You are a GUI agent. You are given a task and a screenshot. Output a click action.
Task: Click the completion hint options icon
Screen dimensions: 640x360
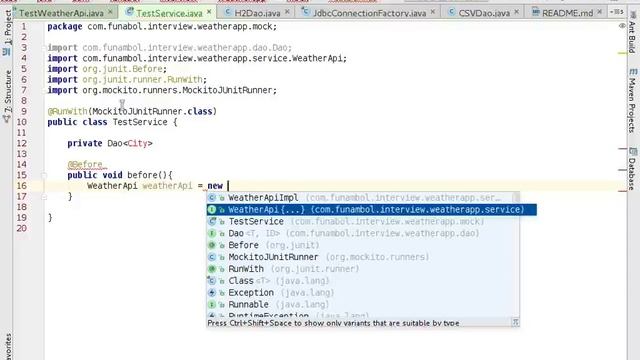tap(516, 322)
